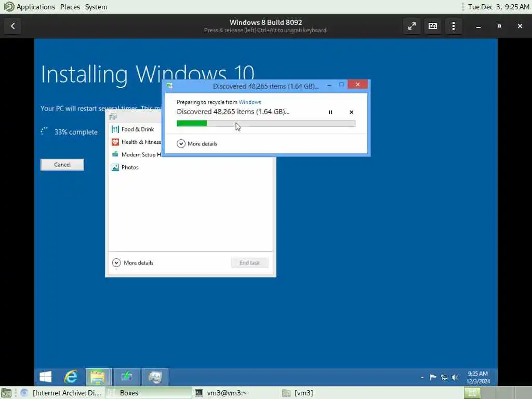Screen dimensions: 532x399
Task: Open File Explorer from Windows taskbar
Action: [x=98, y=377]
